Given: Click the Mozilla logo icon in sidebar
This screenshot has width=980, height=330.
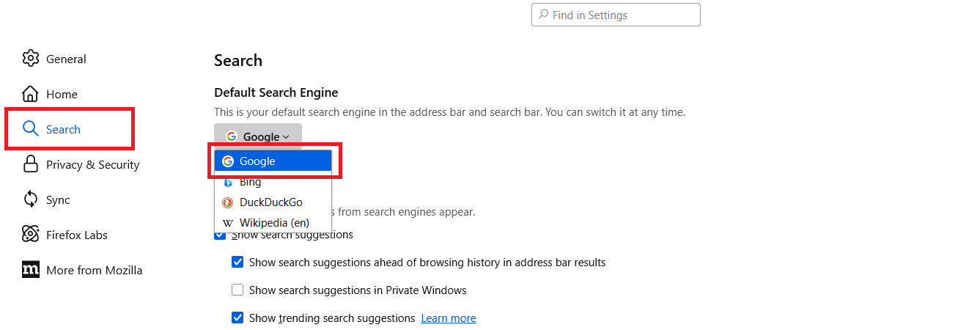Looking at the screenshot, I should click(30, 270).
